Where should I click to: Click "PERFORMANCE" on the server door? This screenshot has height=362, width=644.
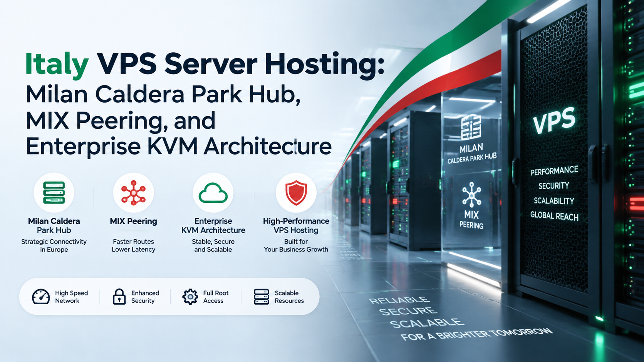[x=554, y=171]
